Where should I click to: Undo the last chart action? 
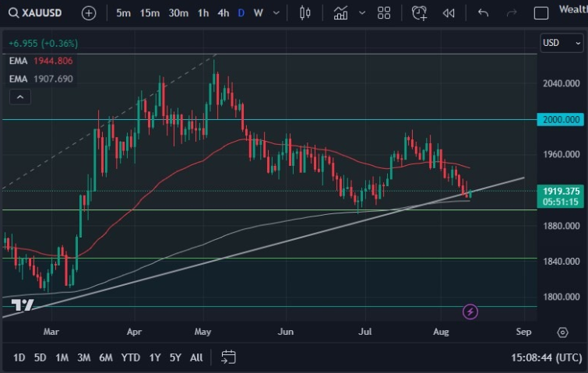484,13
